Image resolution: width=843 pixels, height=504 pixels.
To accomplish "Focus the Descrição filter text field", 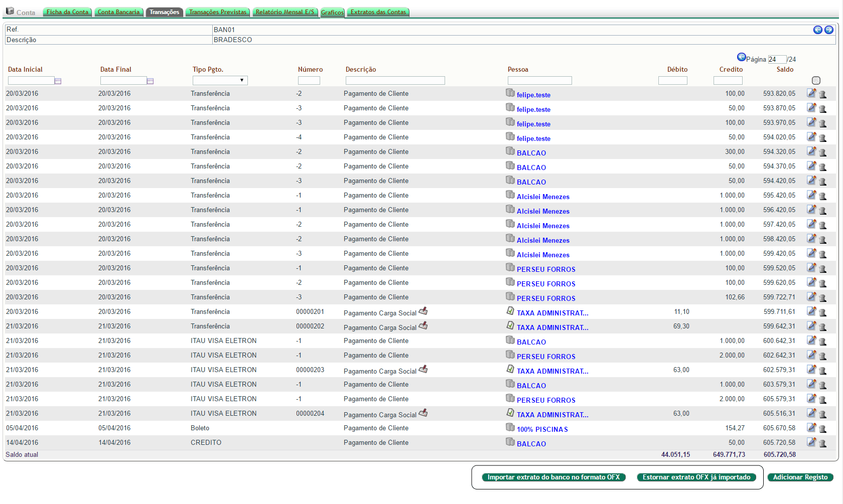I will coord(395,81).
